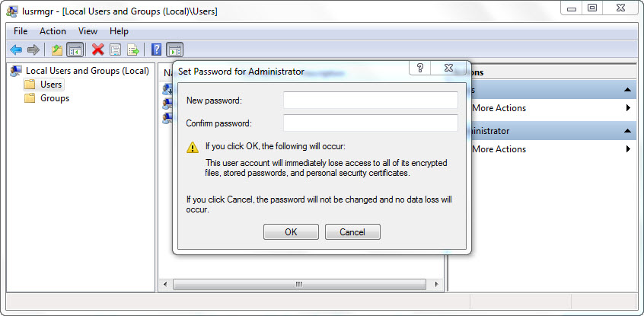This screenshot has height=316, width=644.
Task: Cancel the Set Password dialog
Action: coord(352,232)
